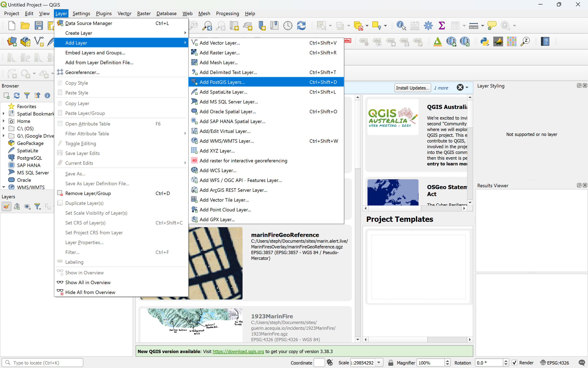Click Browser panel Collapse All icon

coord(37,96)
